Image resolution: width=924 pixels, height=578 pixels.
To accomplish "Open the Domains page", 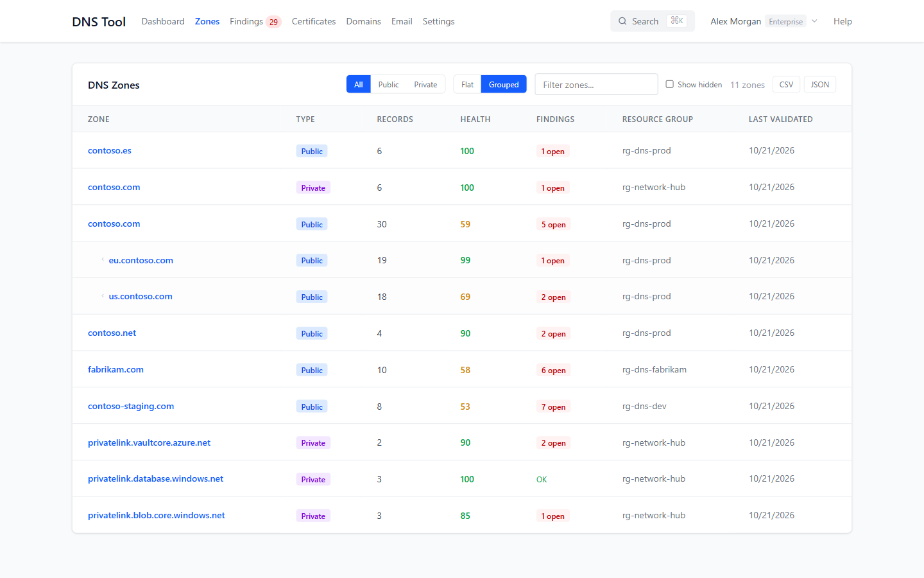I will pyautogui.click(x=364, y=21).
